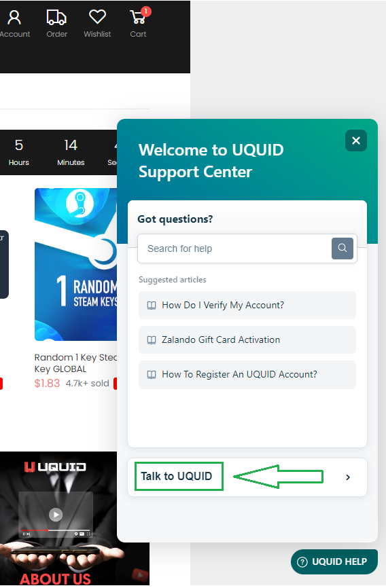Click the red cart badge showing 1
This screenshot has width=386, height=588.
(x=145, y=12)
